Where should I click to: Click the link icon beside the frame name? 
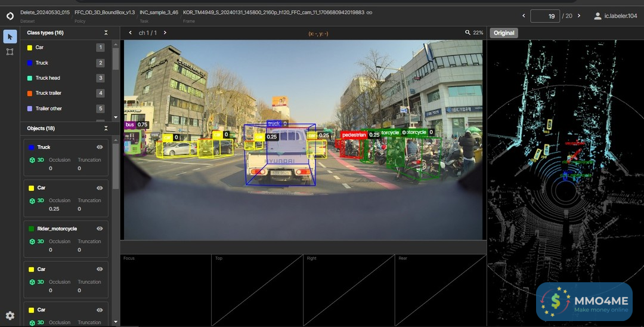(x=370, y=13)
